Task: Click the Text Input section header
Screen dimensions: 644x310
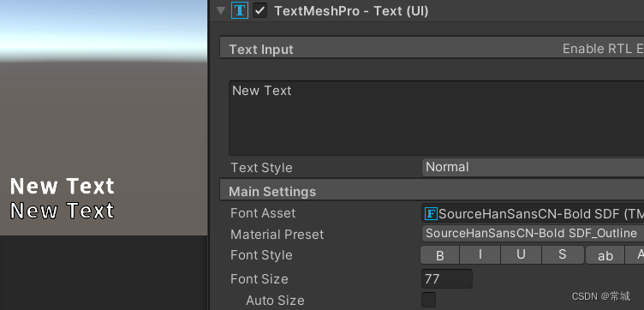Action: pos(432,49)
